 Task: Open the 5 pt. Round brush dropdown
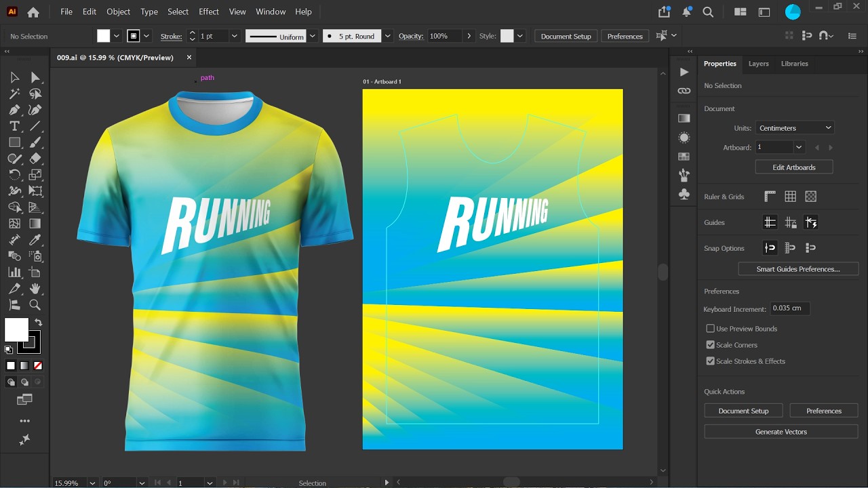(388, 36)
